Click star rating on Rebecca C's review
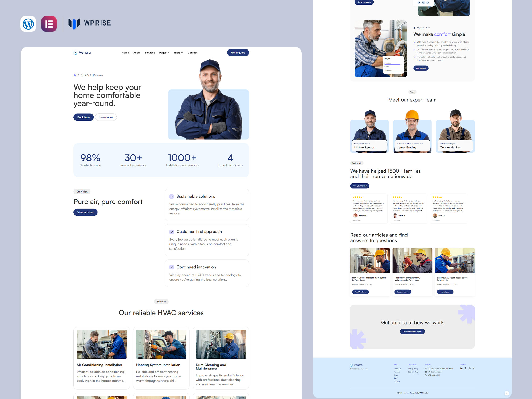 [357, 197]
